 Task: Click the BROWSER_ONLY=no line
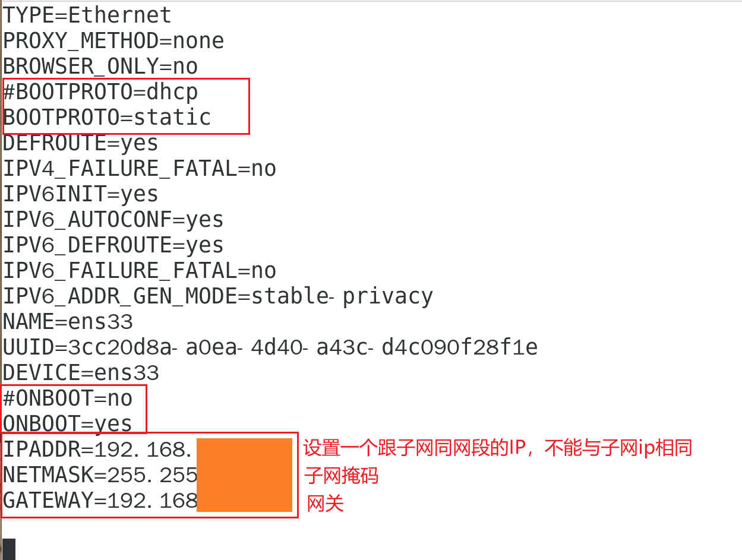coord(100,67)
